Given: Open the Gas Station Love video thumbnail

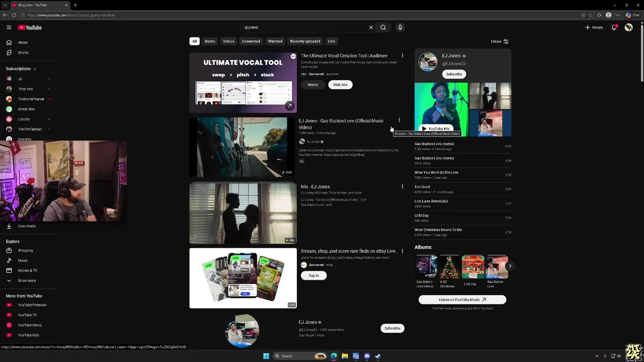Looking at the screenshot, I should point(243,147).
